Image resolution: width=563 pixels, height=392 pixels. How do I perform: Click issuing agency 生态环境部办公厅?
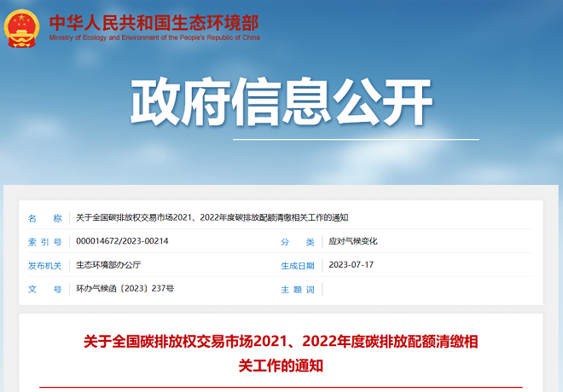pos(108,265)
